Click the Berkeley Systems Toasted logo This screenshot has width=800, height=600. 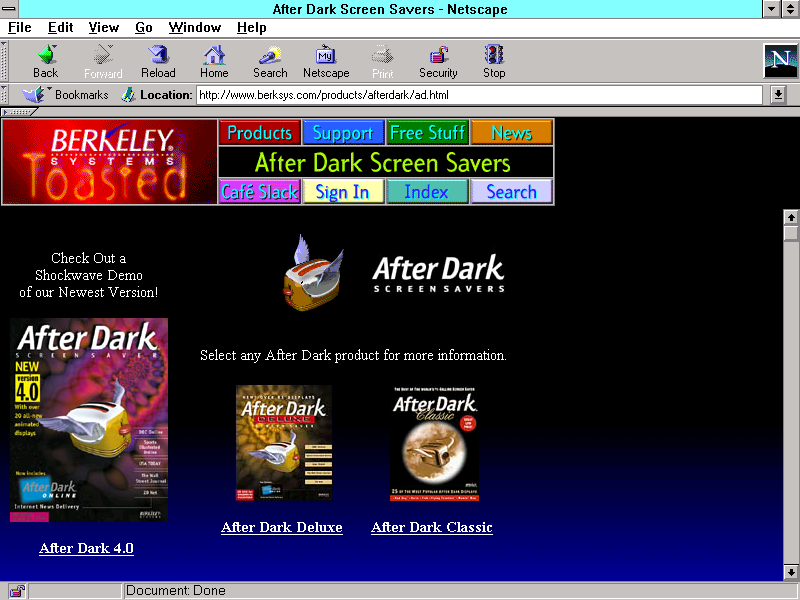point(110,162)
